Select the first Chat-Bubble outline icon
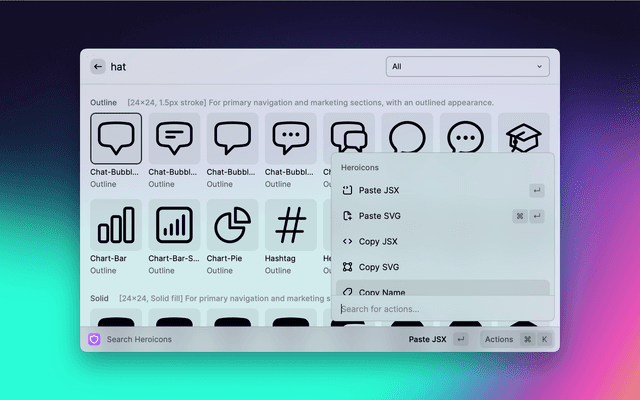Viewport: 640px width, 400px height. click(x=116, y=138)
